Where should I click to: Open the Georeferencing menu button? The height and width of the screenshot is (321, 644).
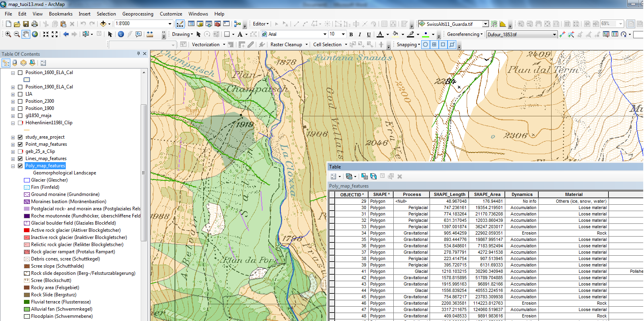[x=465, y=34]
